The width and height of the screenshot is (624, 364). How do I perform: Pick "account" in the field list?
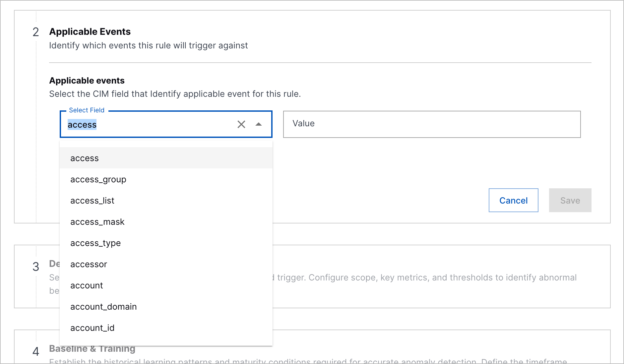click(87, 285)
